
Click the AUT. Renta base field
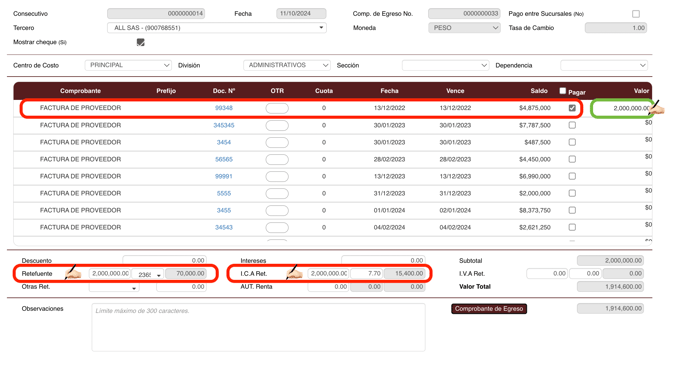point(328,287)
